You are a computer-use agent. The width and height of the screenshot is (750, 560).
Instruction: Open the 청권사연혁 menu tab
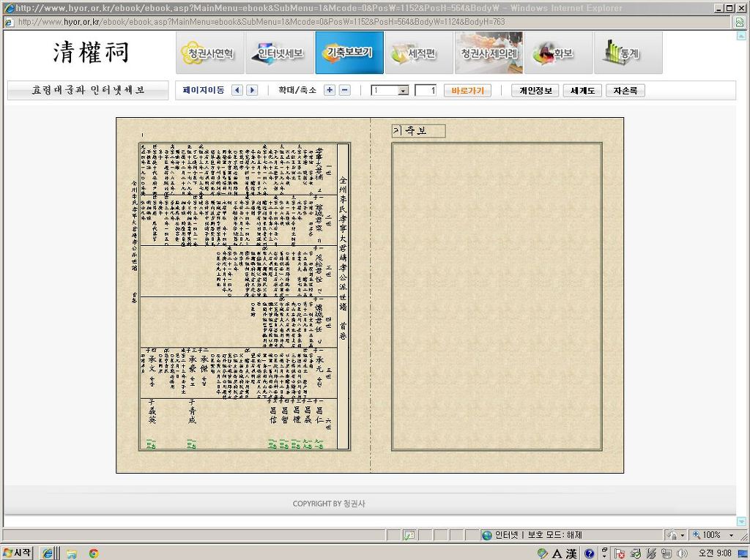[210, 53]
